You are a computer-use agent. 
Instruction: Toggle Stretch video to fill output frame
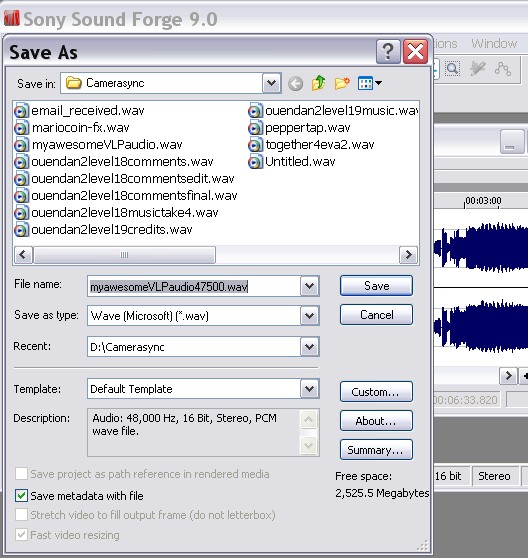[21, 515]
